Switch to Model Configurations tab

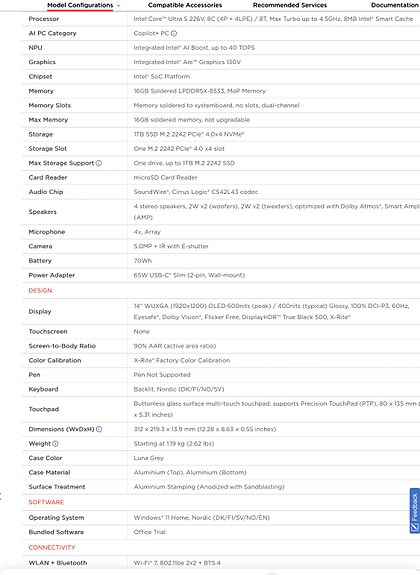[80, 5]
